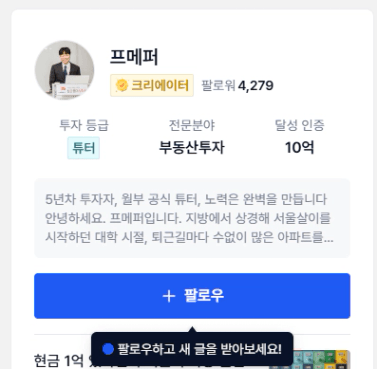377x369 pixels.
Task: Select the 전문분야 label
Action: click(192, 125)
